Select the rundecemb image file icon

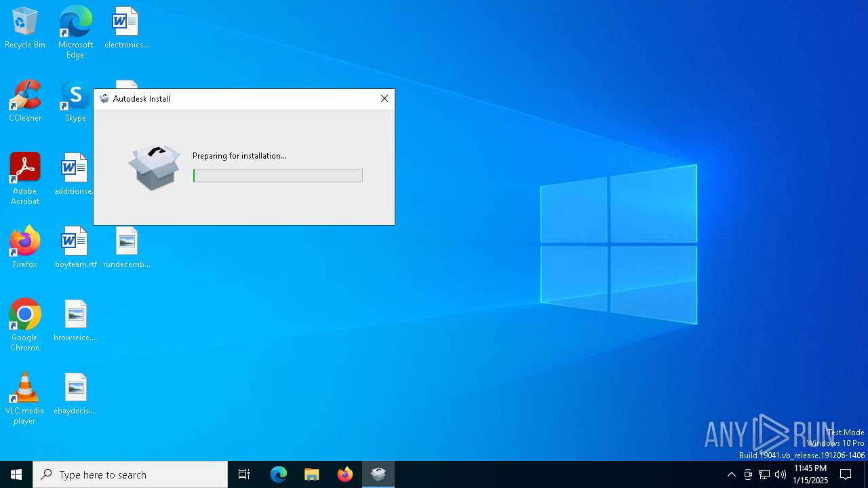[x=126, y=247]
